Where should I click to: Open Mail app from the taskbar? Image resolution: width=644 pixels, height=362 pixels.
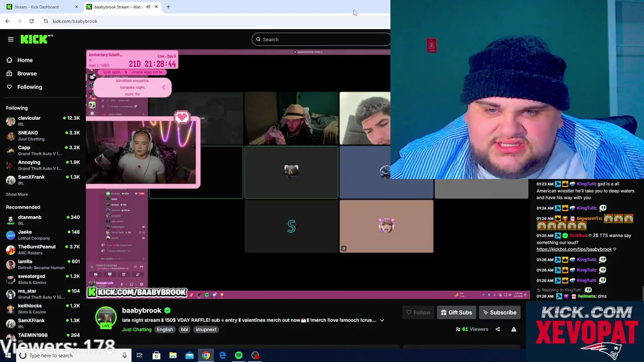[x=189, y=355]
